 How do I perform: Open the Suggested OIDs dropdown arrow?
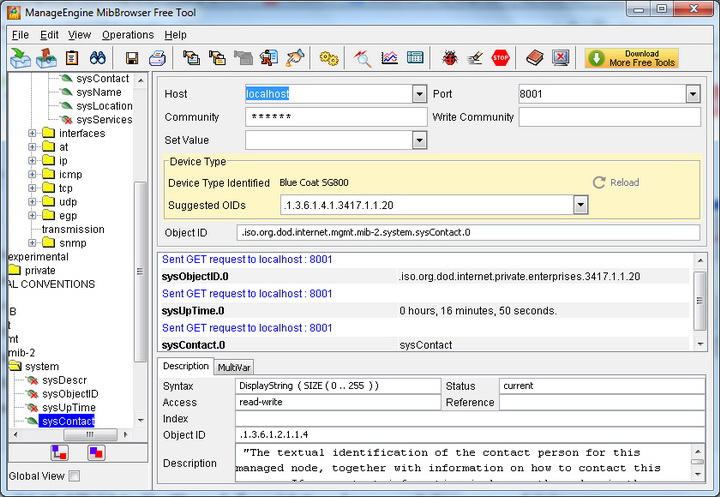pos(580,205)
